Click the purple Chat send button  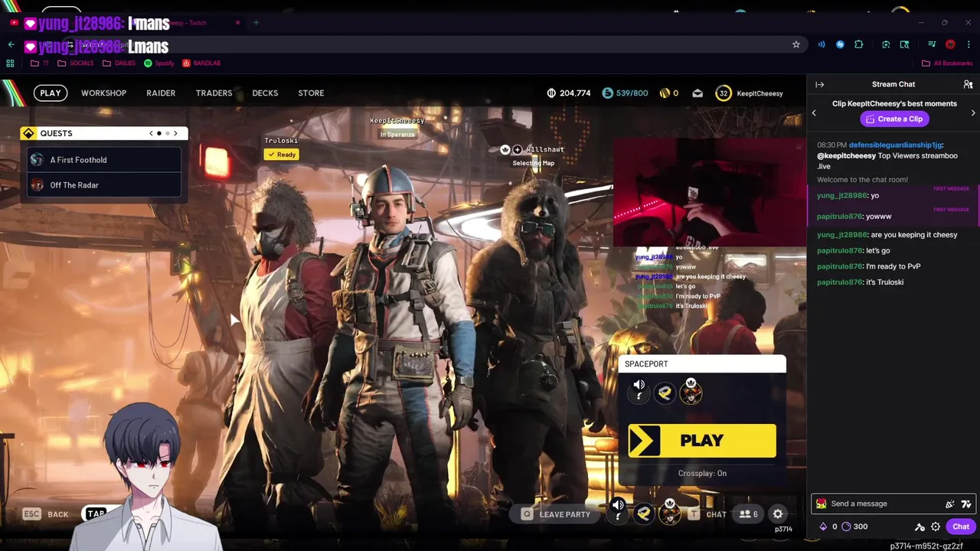[x=961, y=527]
